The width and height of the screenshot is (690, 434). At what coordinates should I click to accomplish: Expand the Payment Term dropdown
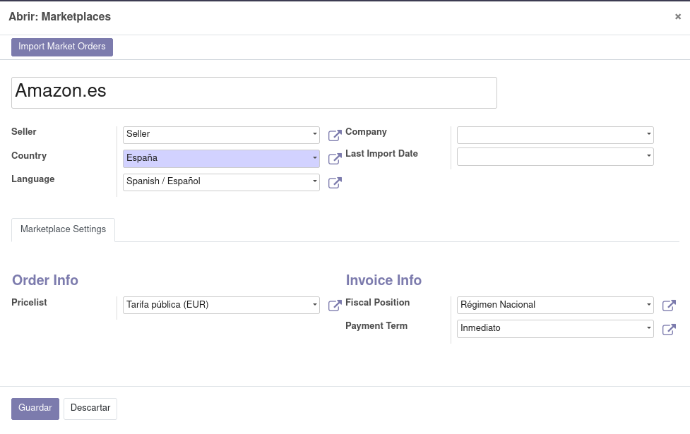click(648, 328)
